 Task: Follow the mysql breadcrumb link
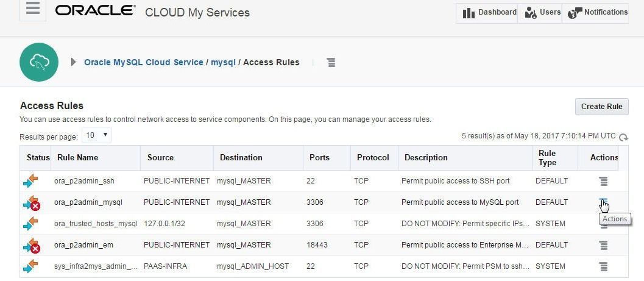[x=223, y=62]
